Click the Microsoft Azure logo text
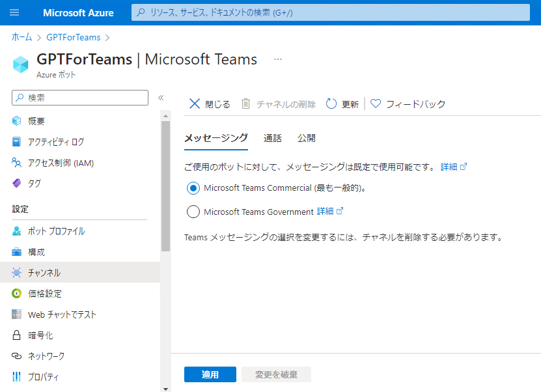 click(x=78, y=13)
